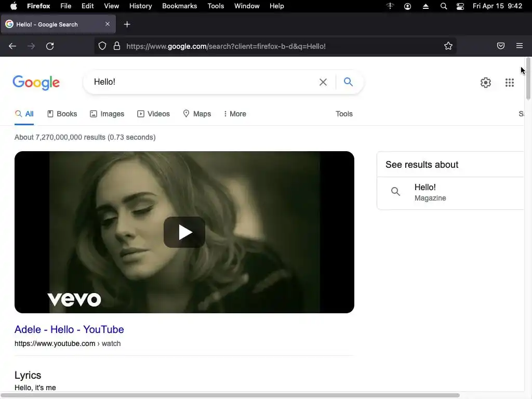532x399 pixels.
Task: Click the eject icon in menu bar
Action: coord(425,6)
